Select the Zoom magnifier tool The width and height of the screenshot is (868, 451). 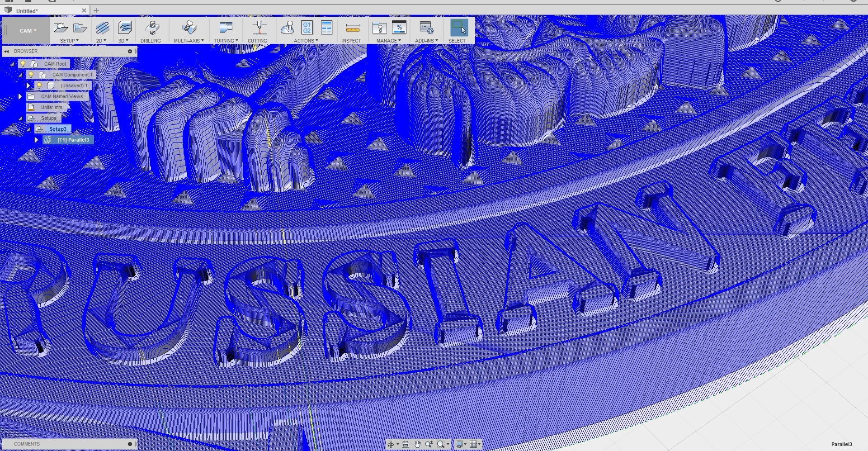coord(429,445)
